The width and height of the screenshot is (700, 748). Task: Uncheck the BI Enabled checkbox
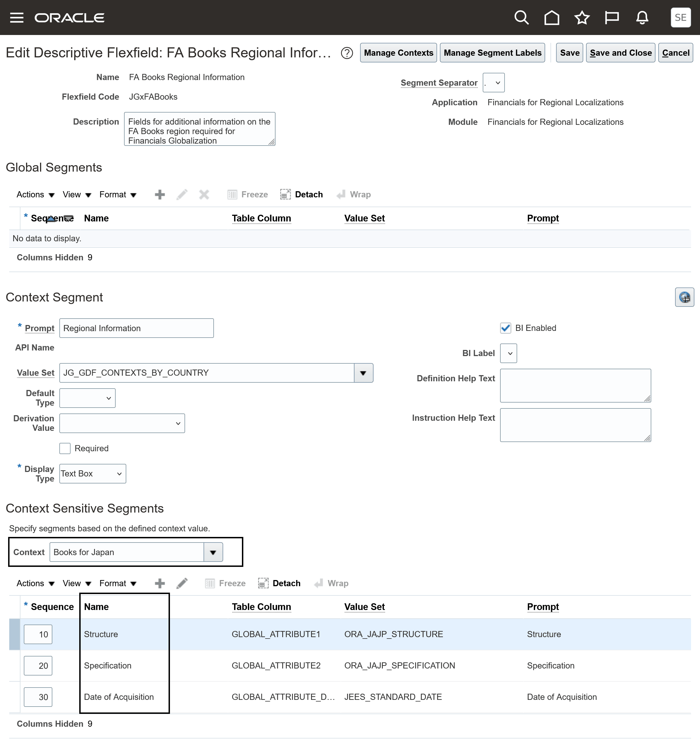pyautogui.click(x=505, y=328)
